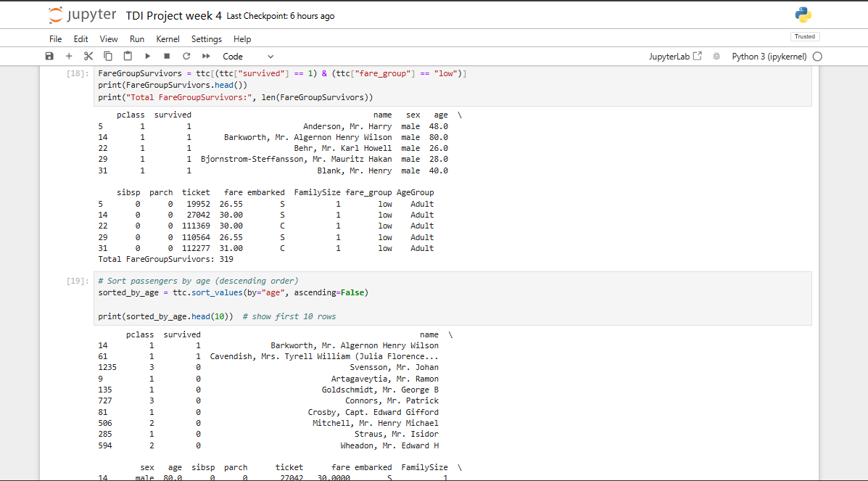Click the sort comment line in cell 19
This screenshot has width=868, height=481.
coord(198,280)
